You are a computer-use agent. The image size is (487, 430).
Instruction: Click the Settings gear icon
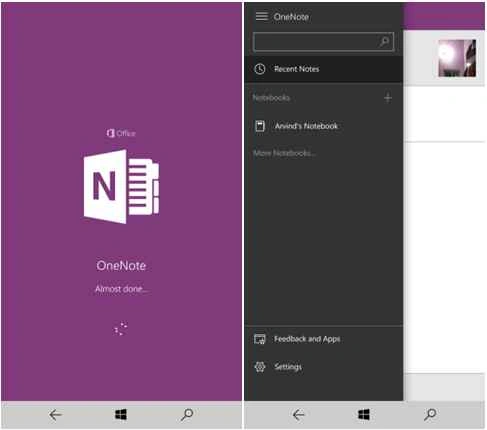[260, 367]
